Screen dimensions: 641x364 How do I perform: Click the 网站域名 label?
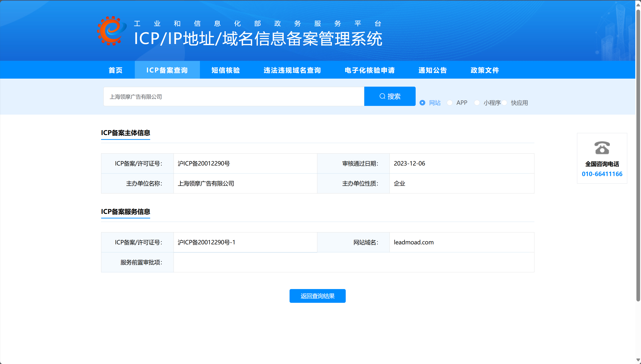click(x=366, y=242)
